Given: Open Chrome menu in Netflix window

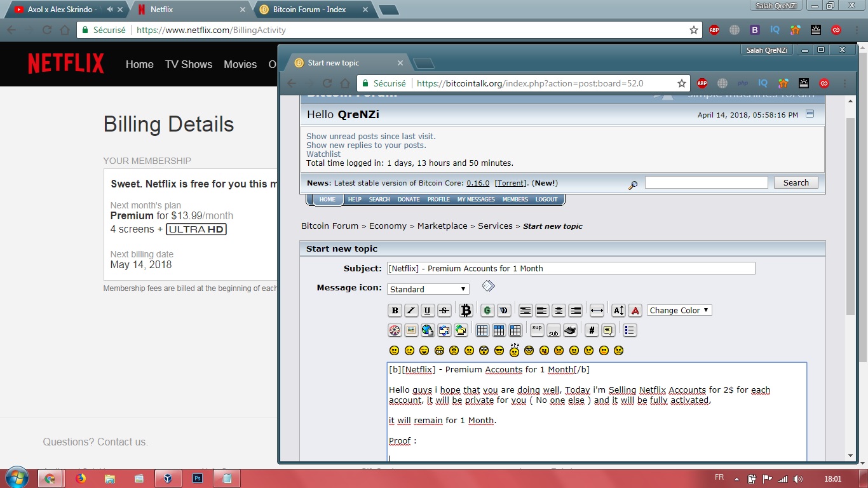Looking at the screenshot, I should pos(857,30).
